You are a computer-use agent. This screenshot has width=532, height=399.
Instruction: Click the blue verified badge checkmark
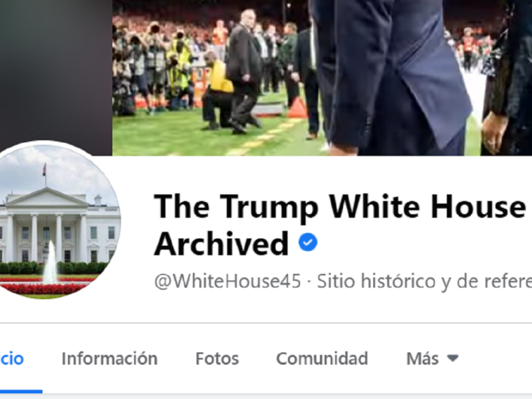pos(308,242)
